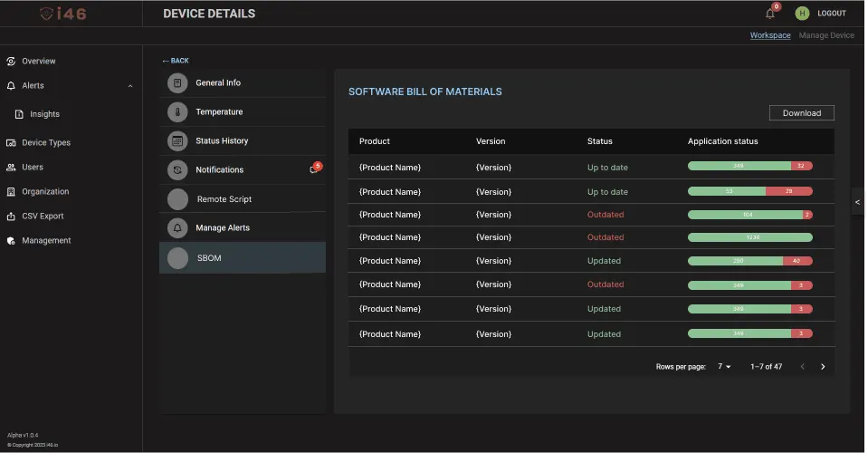Click the General Info document icon
This screenshot has height=453, width=868.
click(x=178, y=83)
